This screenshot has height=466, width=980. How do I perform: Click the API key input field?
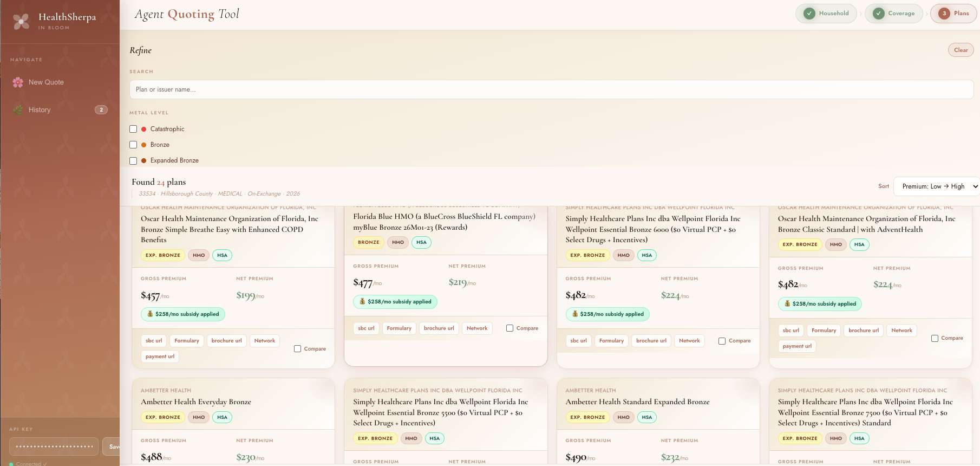coord(54,446)
